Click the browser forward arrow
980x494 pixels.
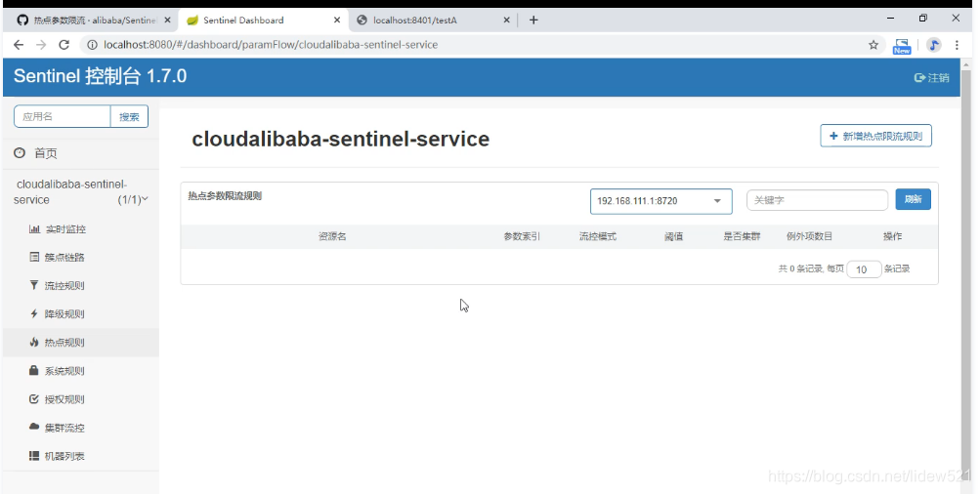pos(41,45)
